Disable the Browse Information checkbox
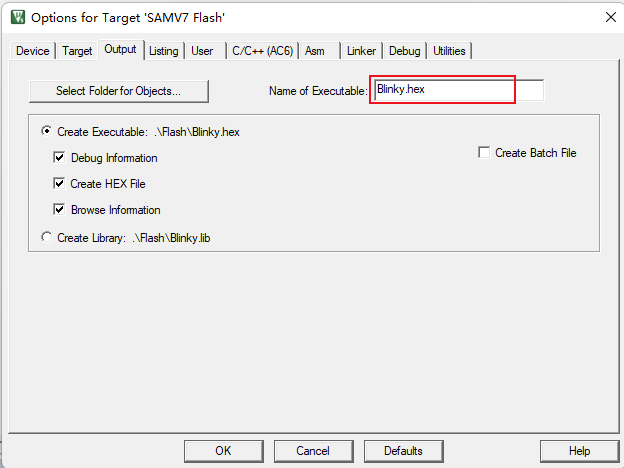 pyautogui.click(x=59, y=209)
